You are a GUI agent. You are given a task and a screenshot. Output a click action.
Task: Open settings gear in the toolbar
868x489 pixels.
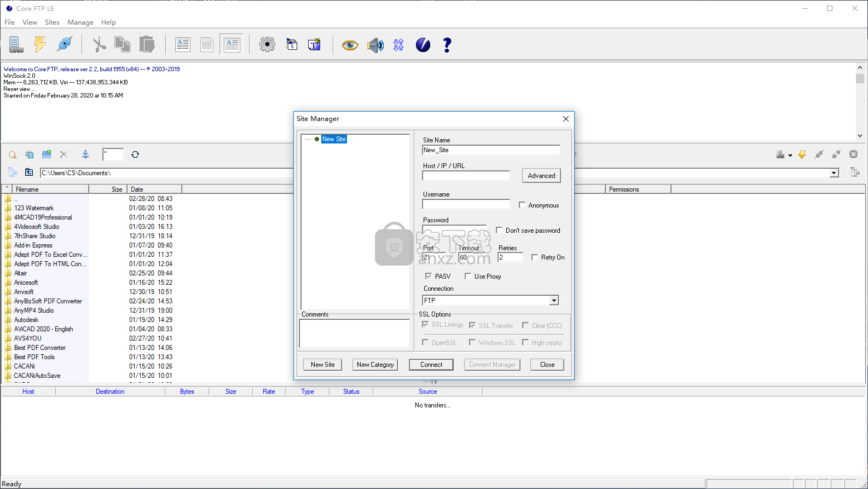[267, 44]
